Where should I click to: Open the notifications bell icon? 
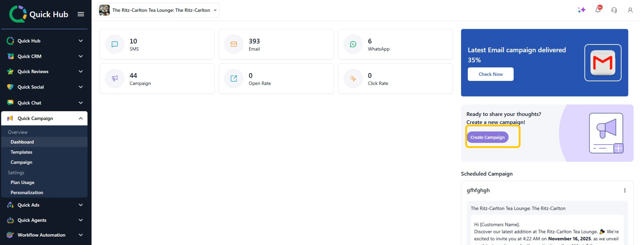point(598,10)
